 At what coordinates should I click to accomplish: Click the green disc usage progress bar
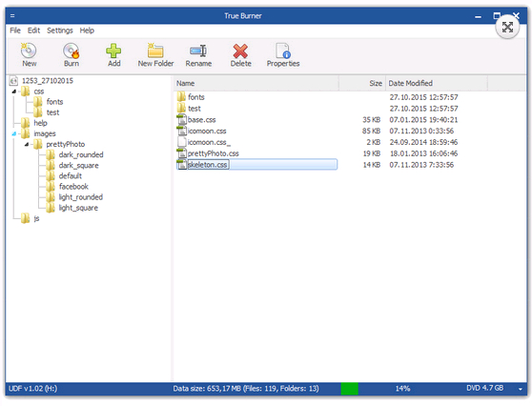coord(350,389)
